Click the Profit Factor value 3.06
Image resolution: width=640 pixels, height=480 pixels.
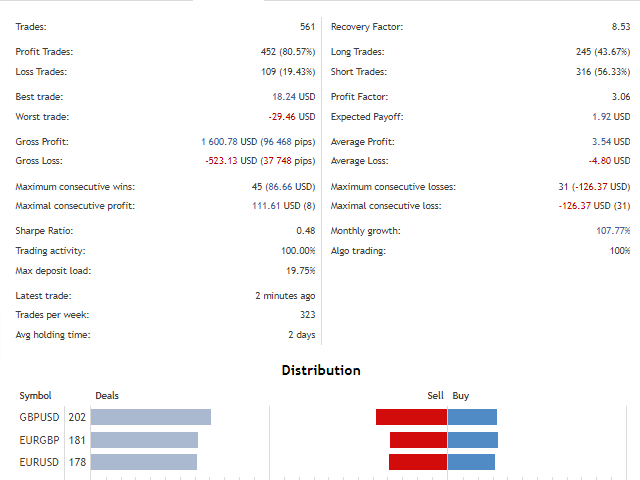click(x=620, y=97)
